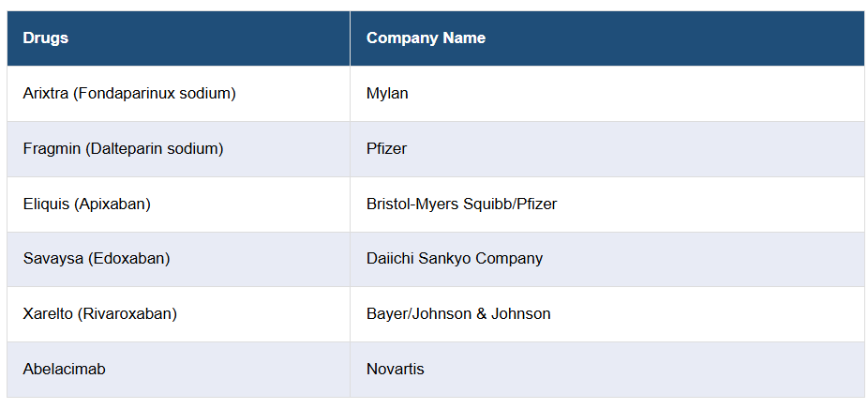Click the Pfizer cell in the Fragmin row
Image resolution: width=868 pixels, height=409 pixels.
(386, 148)
